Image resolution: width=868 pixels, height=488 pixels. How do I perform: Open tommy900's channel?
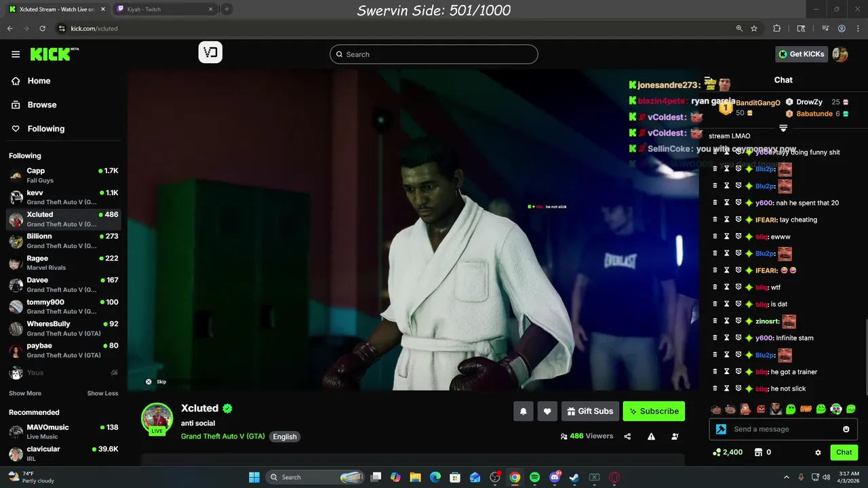[x=63, y=306]
